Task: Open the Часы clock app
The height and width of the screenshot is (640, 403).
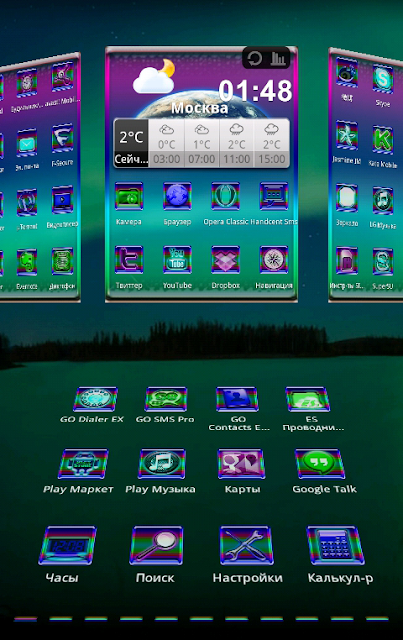Action: click(67, 545)
